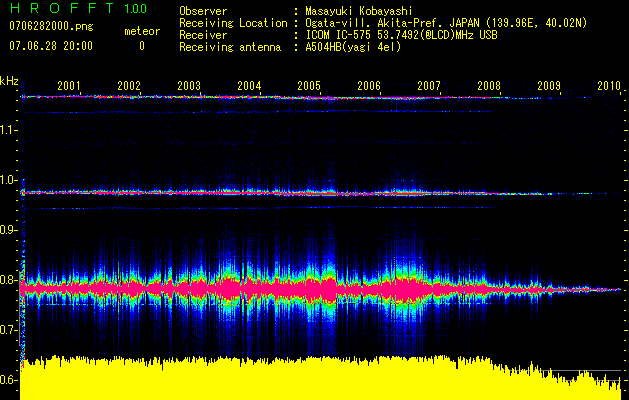Click the Receiving Location label
The width and height of the screenshot is (629, 400).
(233, 23)
